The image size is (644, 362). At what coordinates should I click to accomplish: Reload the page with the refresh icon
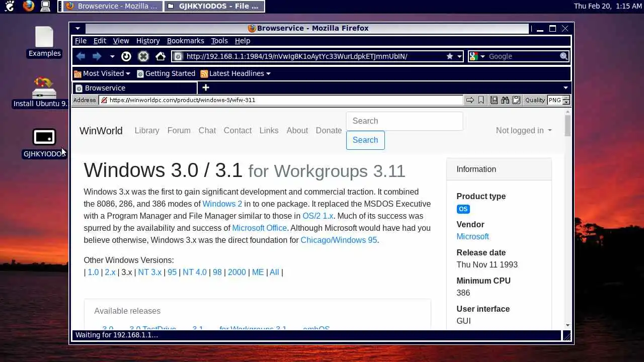click(126, 56)
